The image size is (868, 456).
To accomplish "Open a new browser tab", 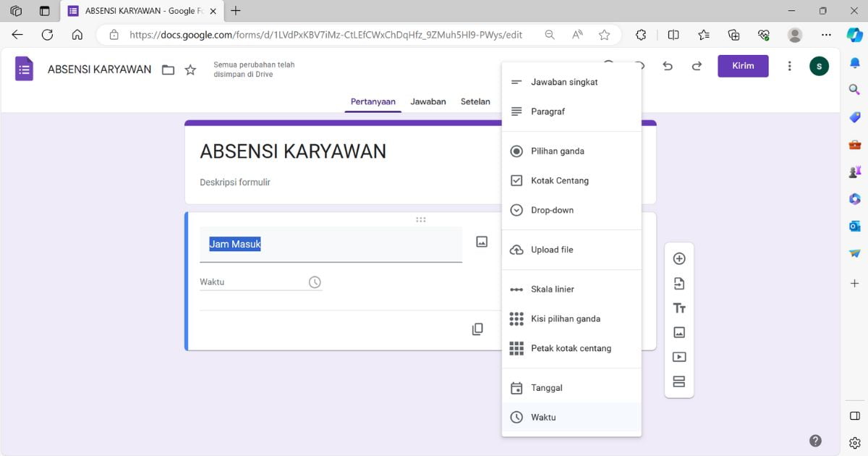I will point(236,11).
